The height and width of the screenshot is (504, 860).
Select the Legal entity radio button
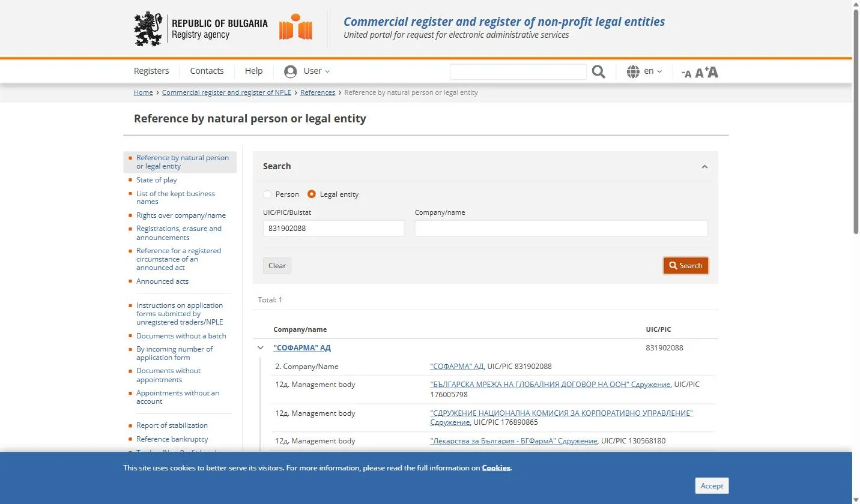312,194
